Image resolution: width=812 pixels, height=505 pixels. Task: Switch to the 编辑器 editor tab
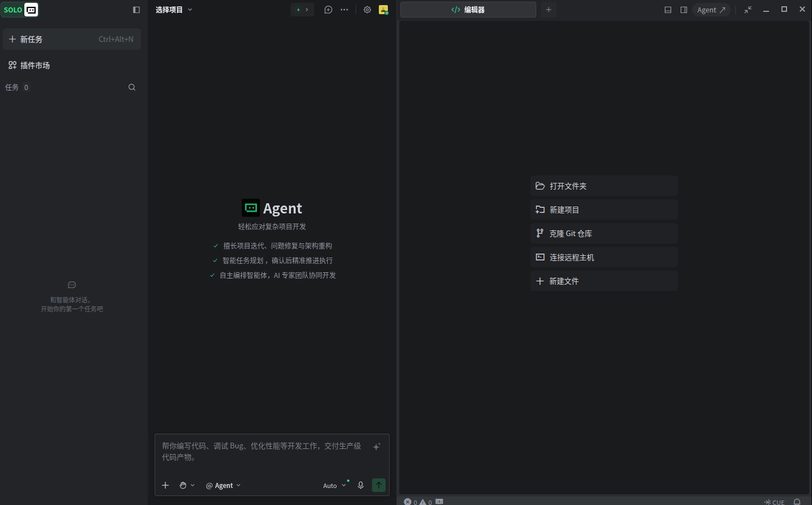(x=468, y=10)
